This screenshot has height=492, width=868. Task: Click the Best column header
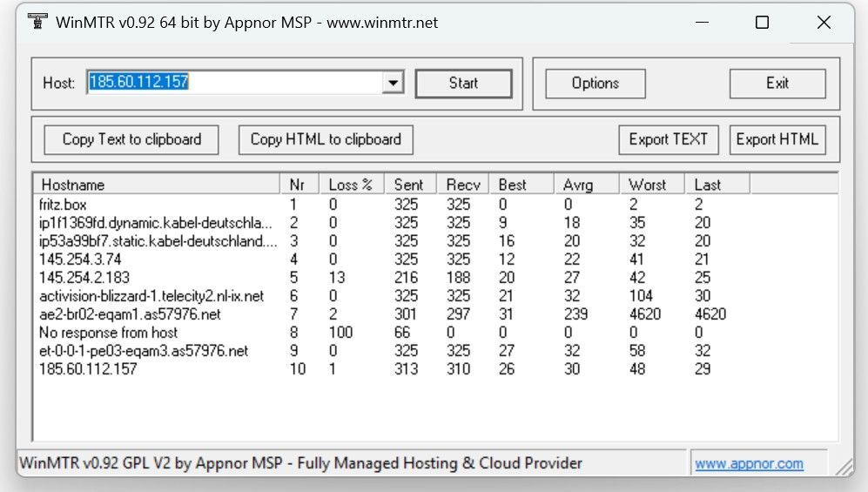[x=521, y=185]
